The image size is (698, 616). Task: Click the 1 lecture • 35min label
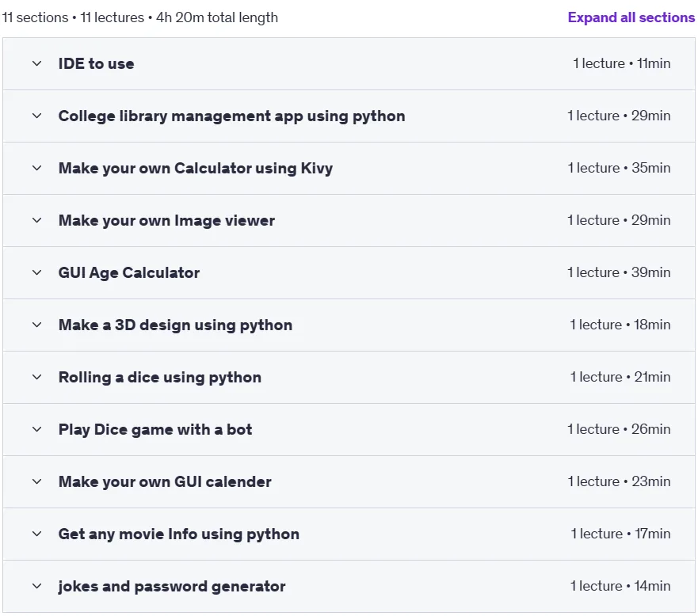point(619,168)
